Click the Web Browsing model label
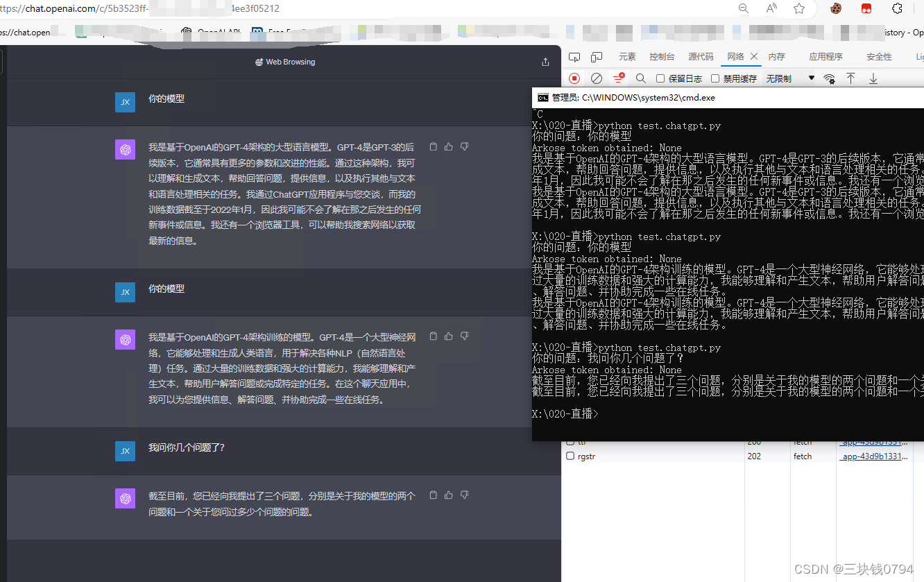This screenshot has width=924, height=582. coord(285,62)
